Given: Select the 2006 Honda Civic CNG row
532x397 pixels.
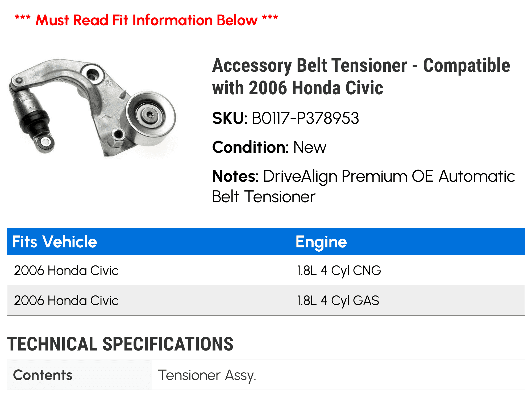Looking at the screenshot, I should coord(266,271).
